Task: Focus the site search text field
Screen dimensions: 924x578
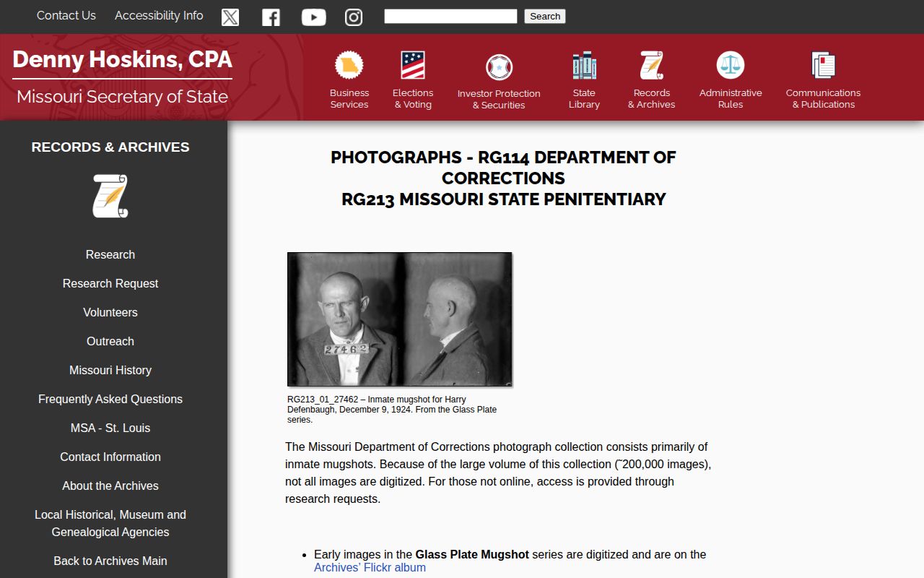Action: point(450,16)
